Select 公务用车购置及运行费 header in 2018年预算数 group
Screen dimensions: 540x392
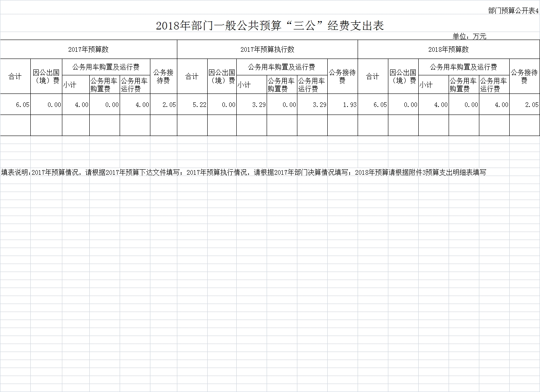tap(464, 67)
